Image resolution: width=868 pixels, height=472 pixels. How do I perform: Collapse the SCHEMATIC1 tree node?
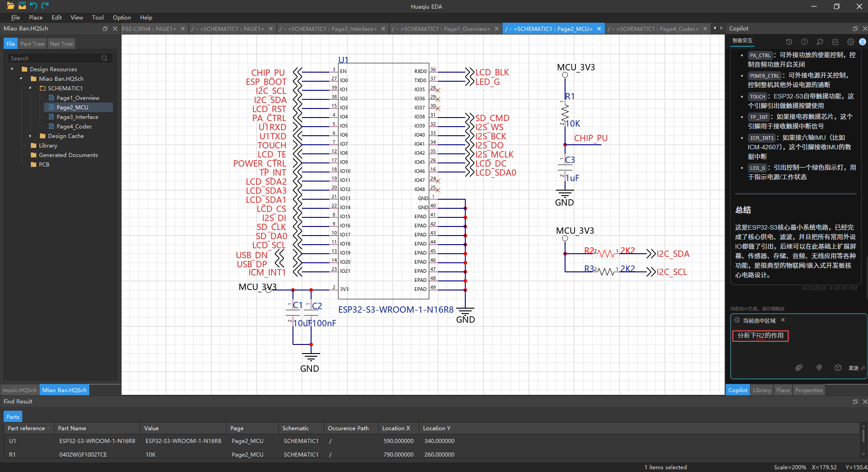click(30, 88)
